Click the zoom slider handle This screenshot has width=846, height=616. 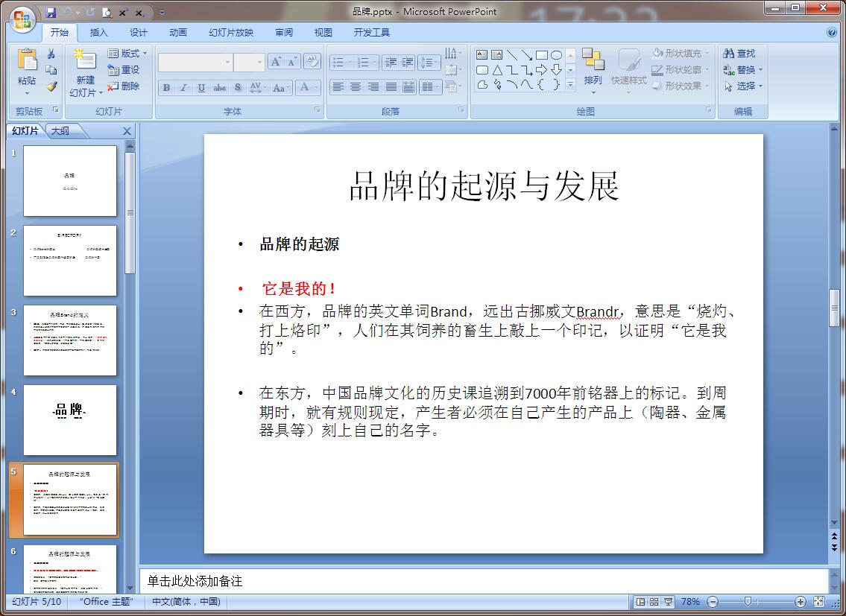(x=747, y=602)
